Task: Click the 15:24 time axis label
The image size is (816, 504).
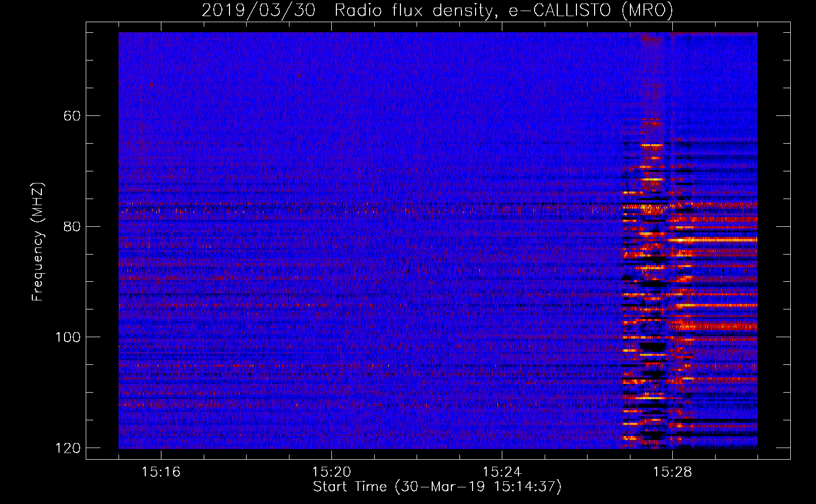Action: coord(502,472)
